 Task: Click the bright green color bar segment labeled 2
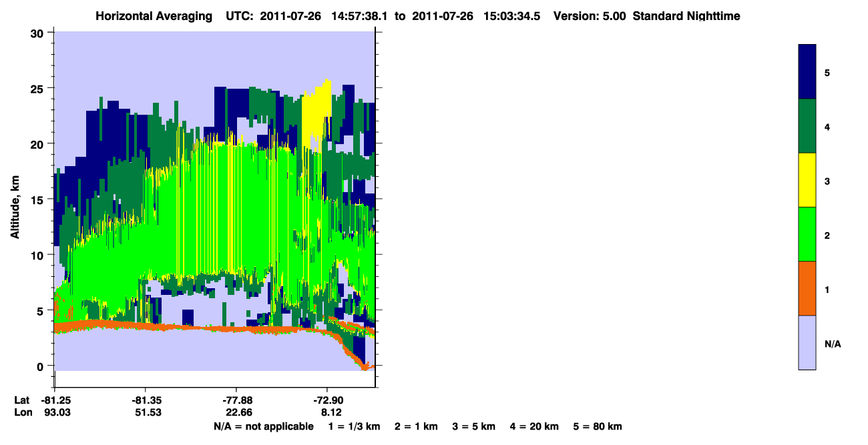[x=807, y=234]
